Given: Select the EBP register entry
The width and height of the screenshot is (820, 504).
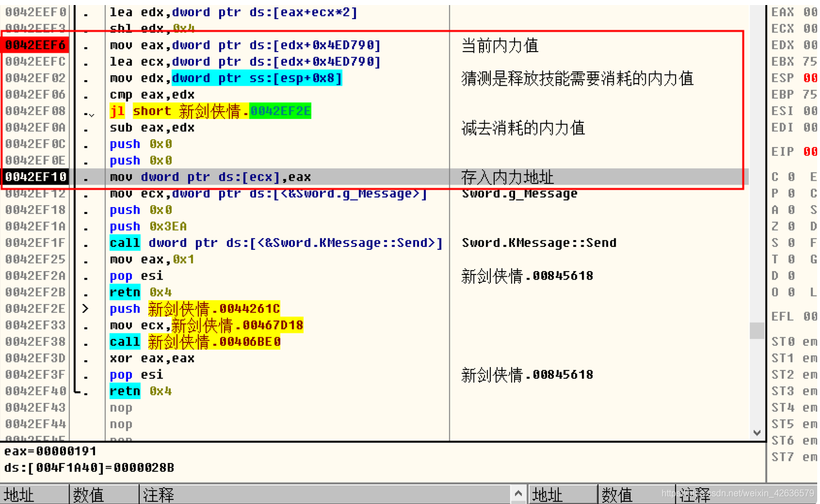Looking at the screenshot, I should coord(794,94).
